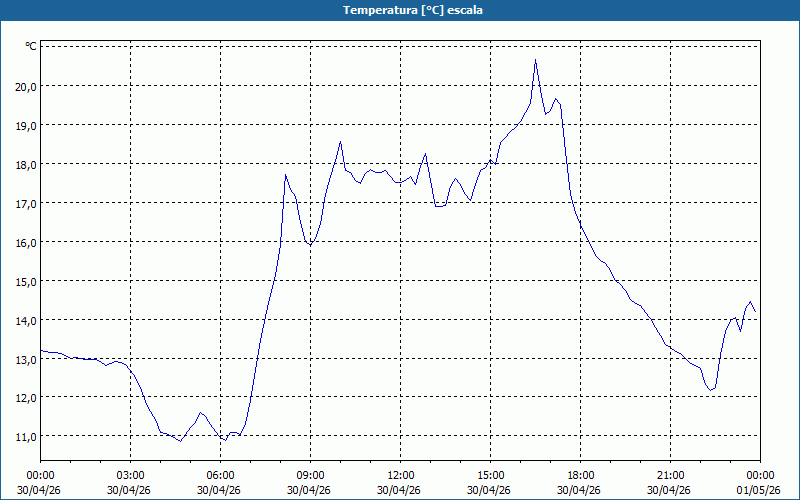Click the 21:00 time axis label

pyautogui.click(x=670, y=476)
